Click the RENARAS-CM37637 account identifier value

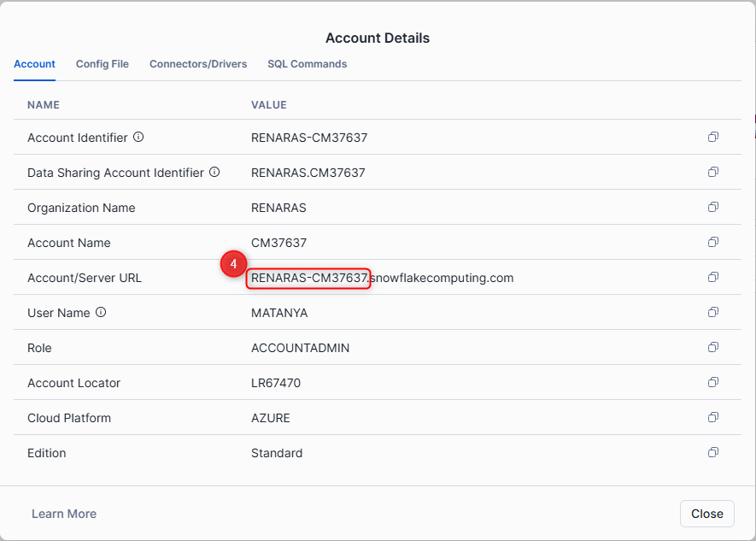click(309, 138)
